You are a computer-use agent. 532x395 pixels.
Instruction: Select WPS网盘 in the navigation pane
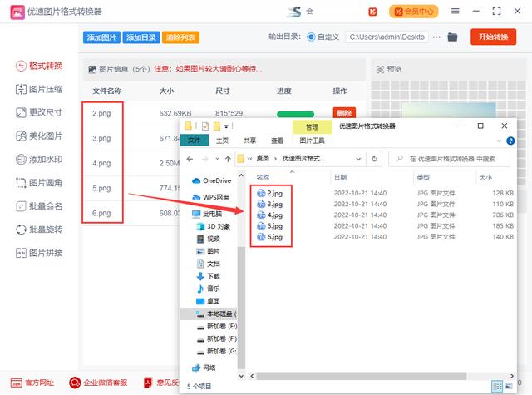point(210,197)
